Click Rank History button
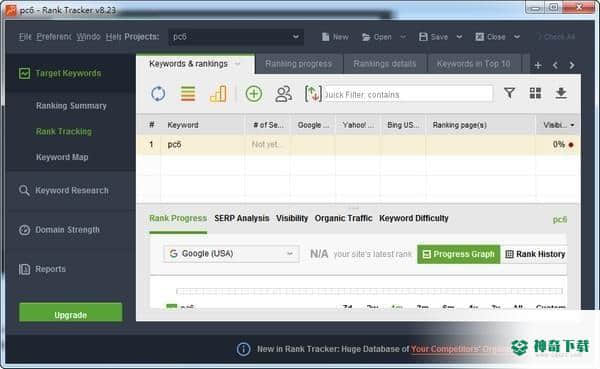 535,254
